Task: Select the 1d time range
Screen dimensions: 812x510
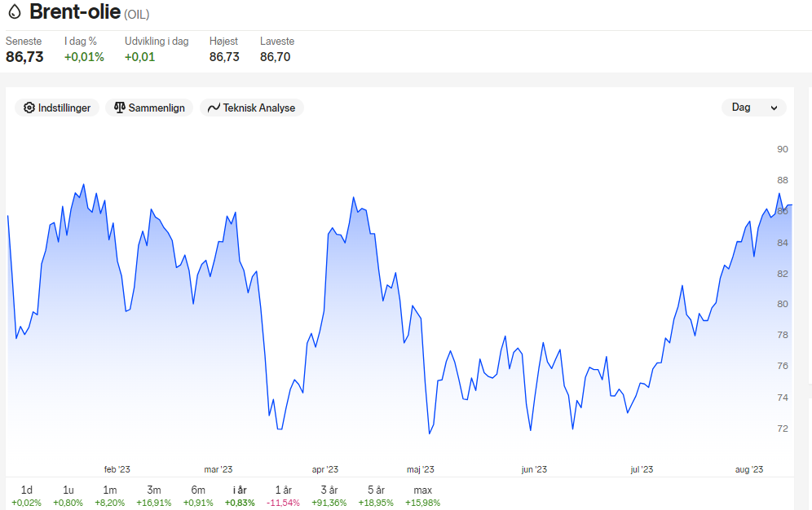Action: click(x=26, y=495)
